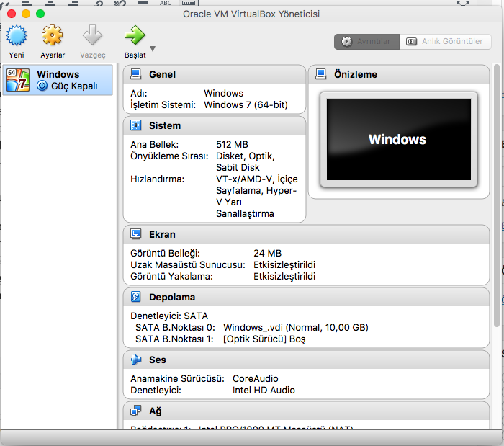Click the Disket, Optik, boot order value

[246, 156]
